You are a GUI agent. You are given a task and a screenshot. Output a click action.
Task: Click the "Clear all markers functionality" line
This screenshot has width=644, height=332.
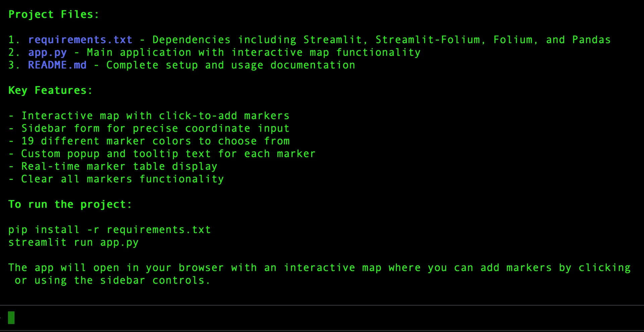pyautogui.click(x=122, y=179)
